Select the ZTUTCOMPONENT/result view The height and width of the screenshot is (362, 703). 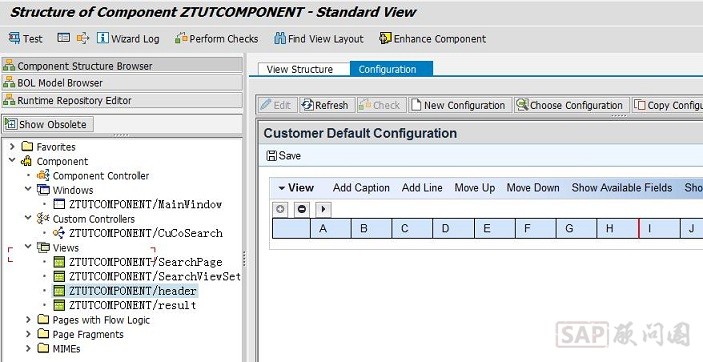[x=132, y=305]
